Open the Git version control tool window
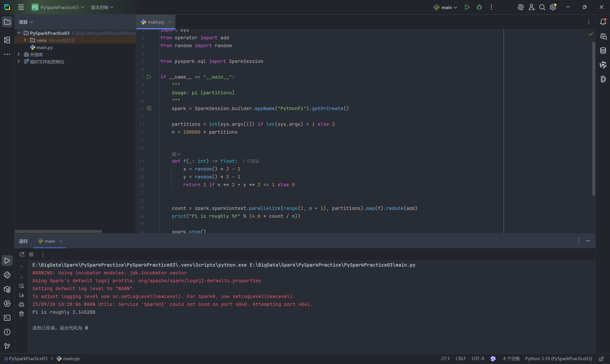The image size is (610, 364). [7, 346]
